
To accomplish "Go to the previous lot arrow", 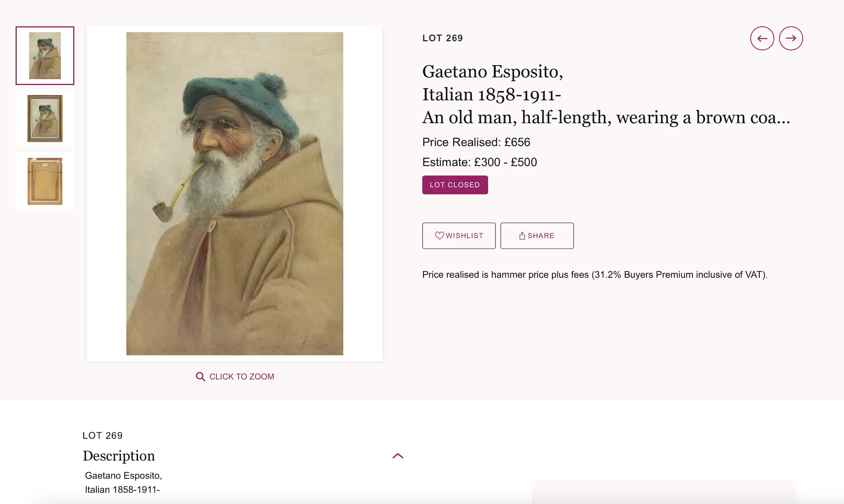I will [x=762, y=38].
